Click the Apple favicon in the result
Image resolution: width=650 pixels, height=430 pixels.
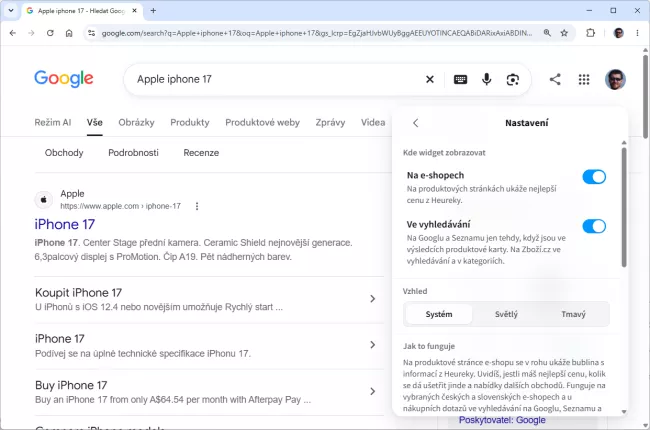point(44,200)
